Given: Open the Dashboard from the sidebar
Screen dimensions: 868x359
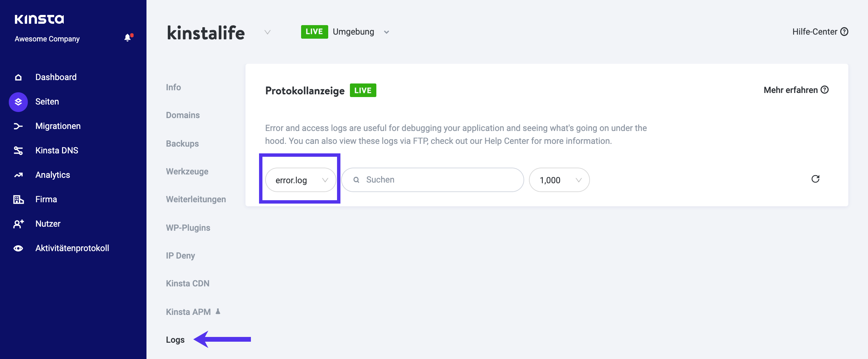Looking at the screenshot, I should pyautogui.click(x=19, y=77).
